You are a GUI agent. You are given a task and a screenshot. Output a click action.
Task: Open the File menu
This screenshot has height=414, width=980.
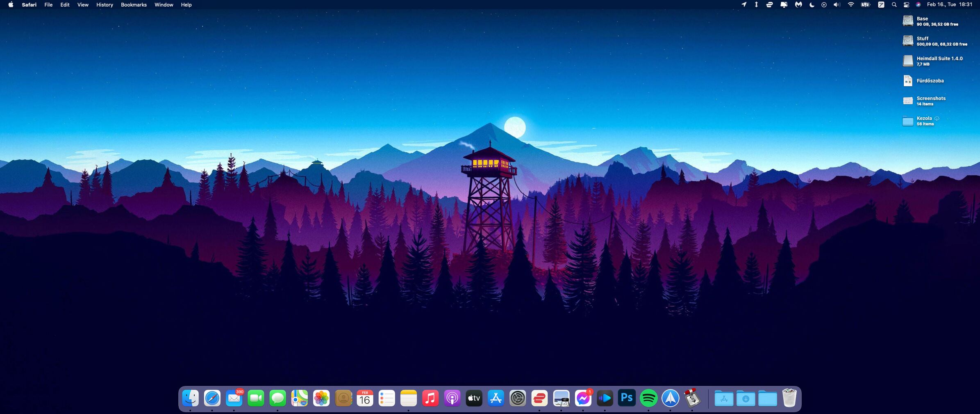[x=48, y=5]
